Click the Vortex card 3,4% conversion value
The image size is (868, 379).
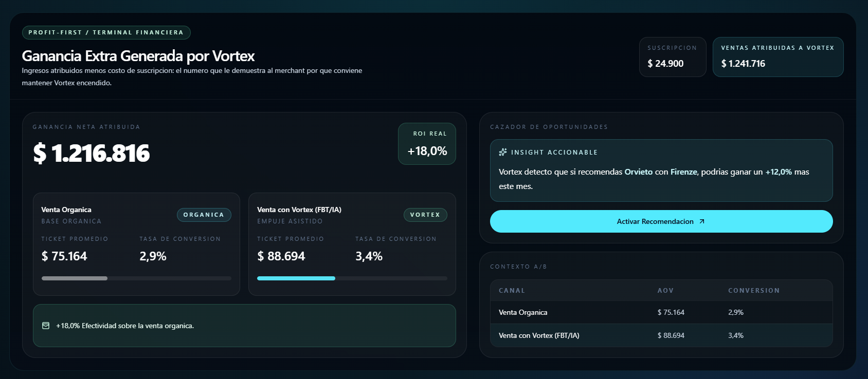click(x=369, y=256)
